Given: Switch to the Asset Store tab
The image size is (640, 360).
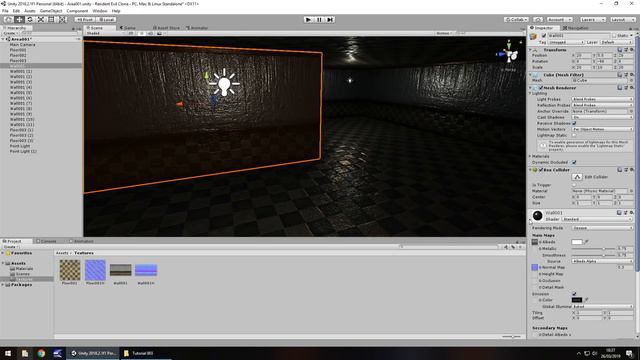Looking at the screenshot, I should [166, 28].
